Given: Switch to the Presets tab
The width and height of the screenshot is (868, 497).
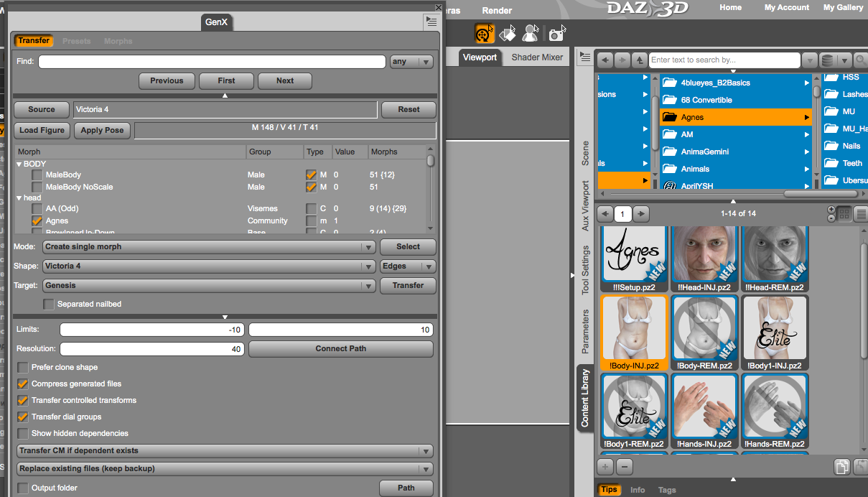Looking at the screenshot, I should coord(76,41).
